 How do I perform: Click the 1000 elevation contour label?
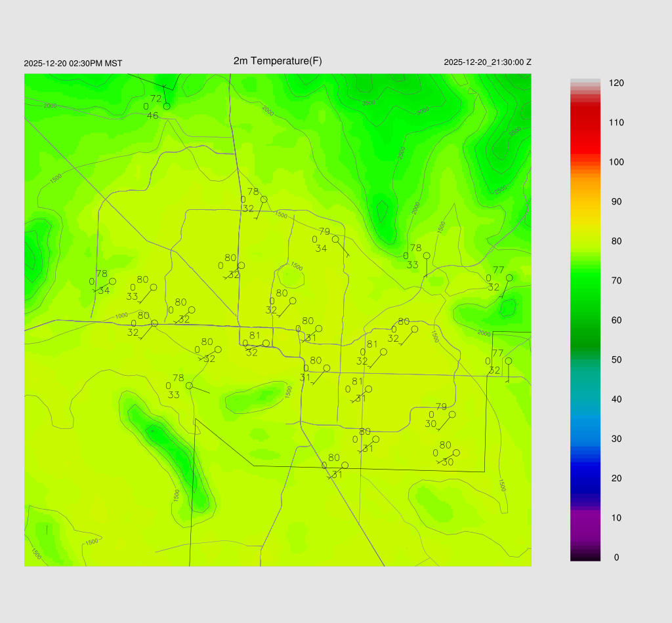(121, 316)
